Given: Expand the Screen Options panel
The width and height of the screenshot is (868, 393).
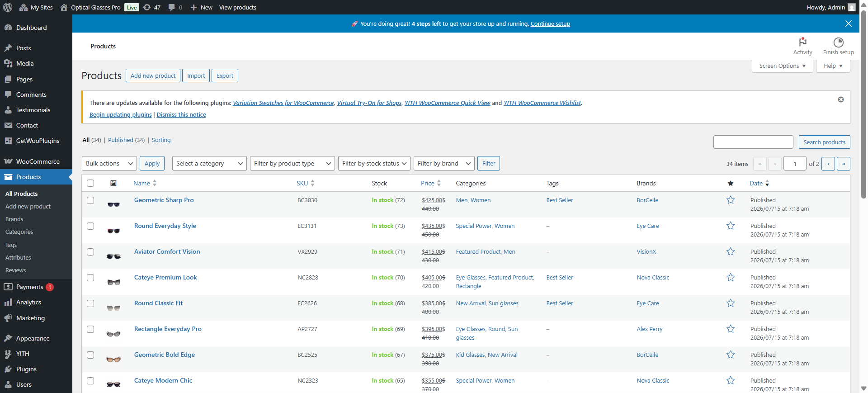Looking at the screenshot, I should click(783, 66).
